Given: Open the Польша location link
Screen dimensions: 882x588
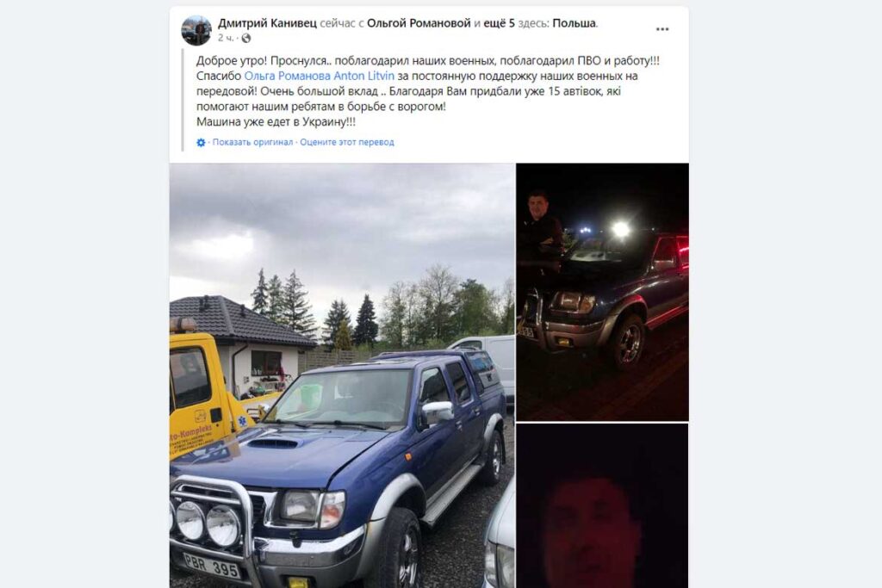Looking at the screenshot, I should tap(574, 23).
